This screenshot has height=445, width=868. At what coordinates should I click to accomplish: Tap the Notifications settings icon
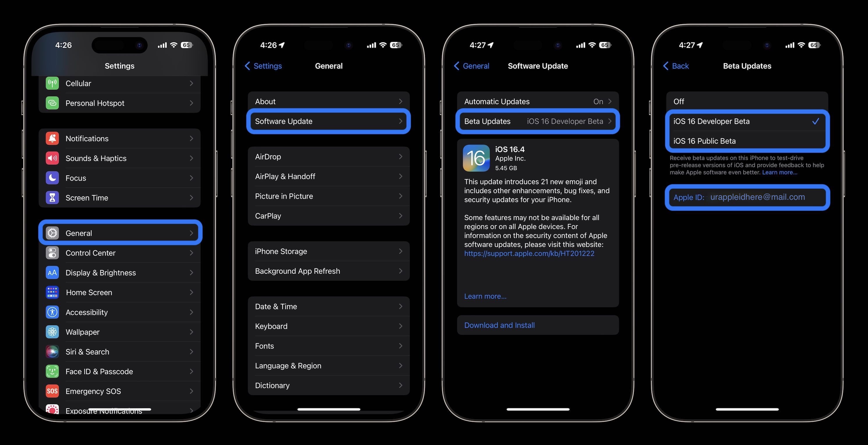(x=52, y=138)
